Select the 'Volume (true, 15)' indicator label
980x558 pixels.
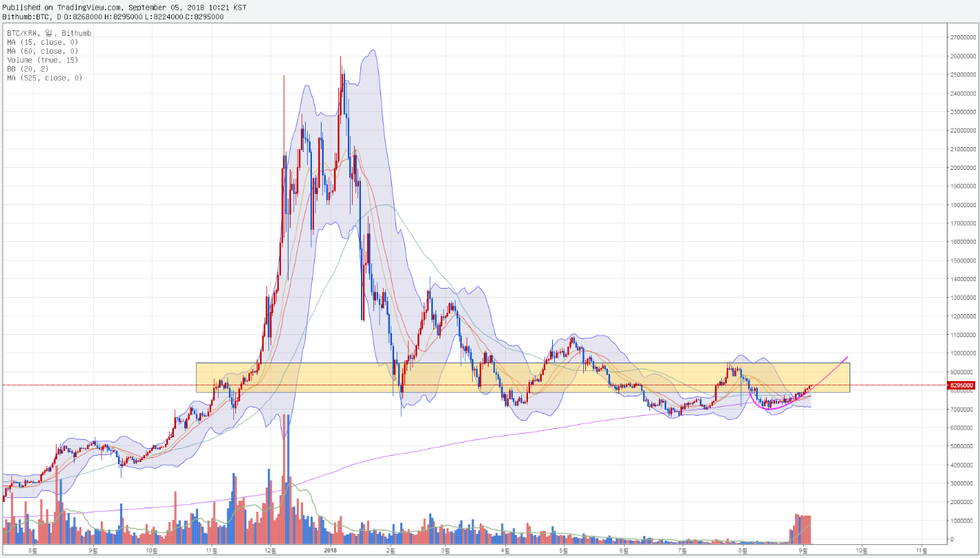(42, 60)
